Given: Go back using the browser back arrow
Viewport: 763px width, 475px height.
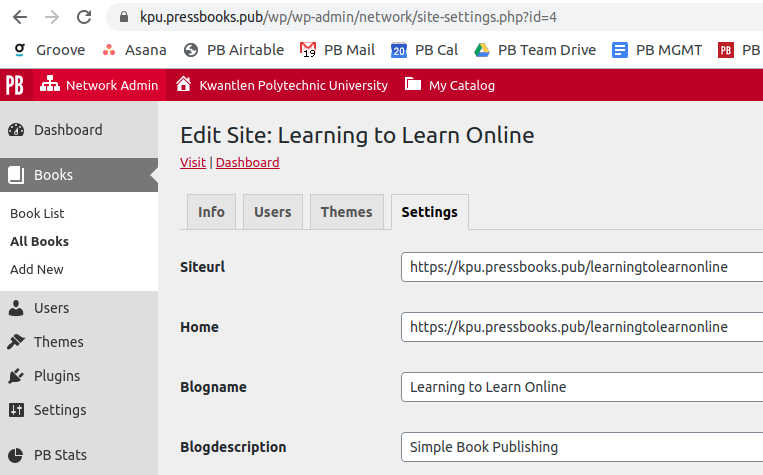Looking at the screenshot, I should [21, 17].
